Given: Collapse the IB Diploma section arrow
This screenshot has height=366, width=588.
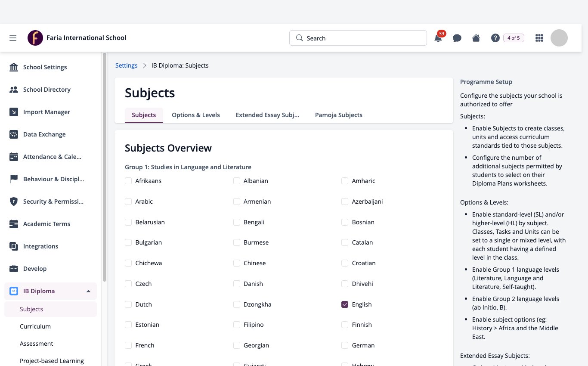Looking at the screenshot, I should [88, 291].
